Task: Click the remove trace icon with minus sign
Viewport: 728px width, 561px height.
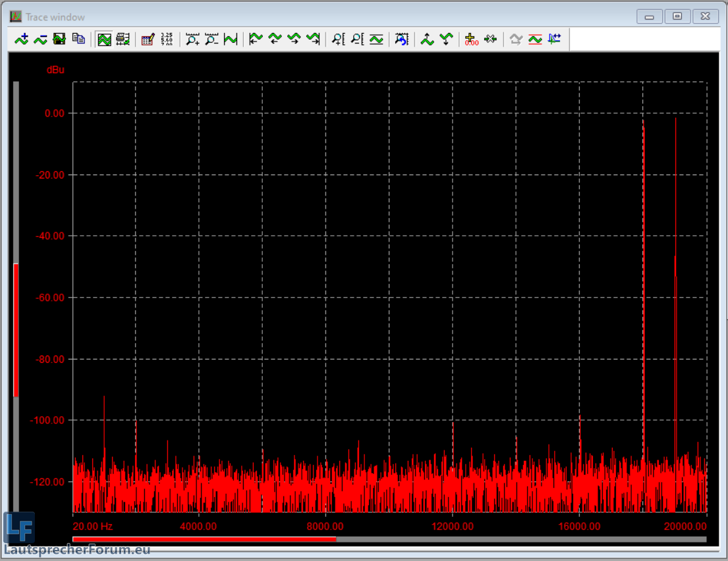Action: [x=41, y=40]
